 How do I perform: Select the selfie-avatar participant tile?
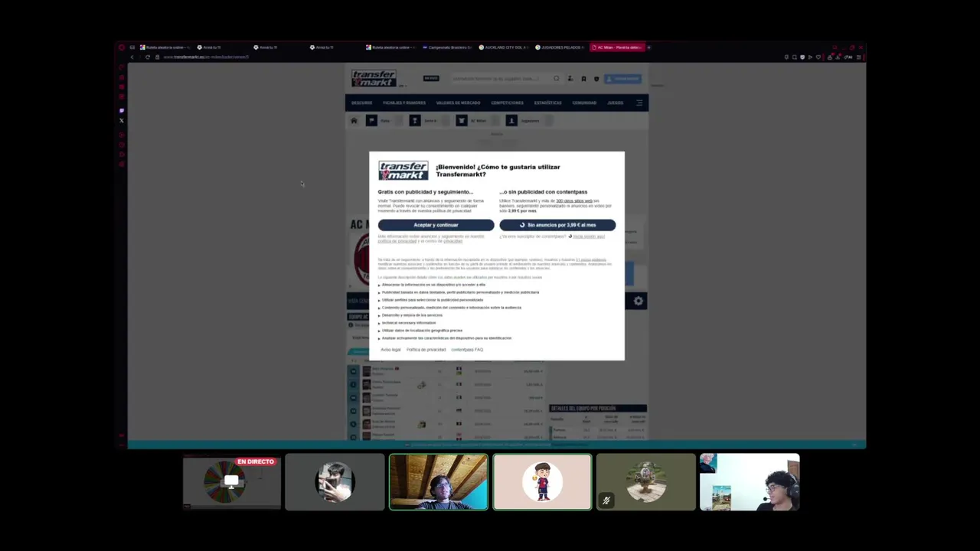[335, 482]
